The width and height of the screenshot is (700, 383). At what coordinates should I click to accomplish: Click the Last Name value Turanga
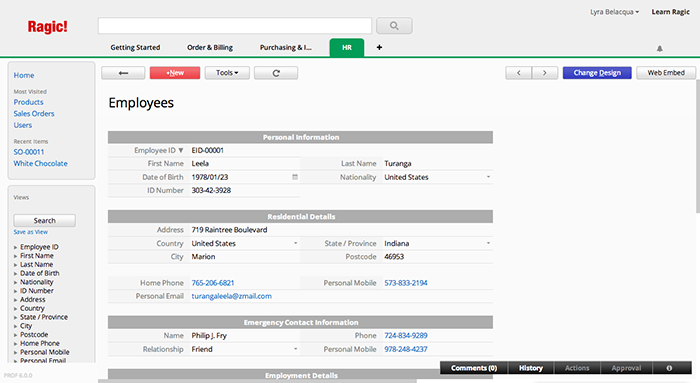tap(398, 164)
